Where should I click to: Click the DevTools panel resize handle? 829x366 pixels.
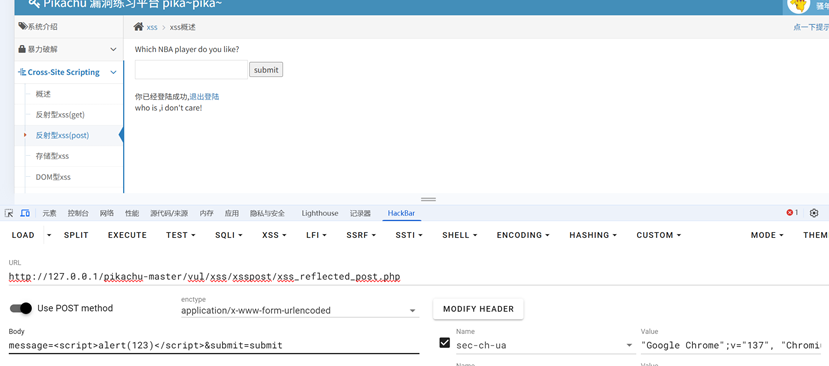coord(428,199)
